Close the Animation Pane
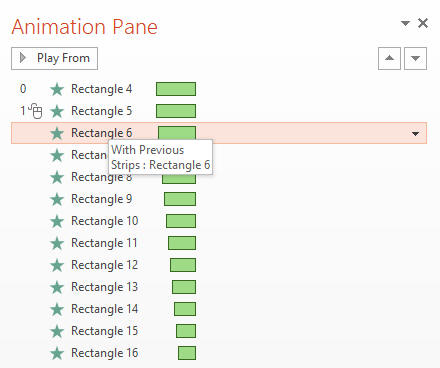Image resolution: width=440 pixels, height=368 pixels. (x=423, y=23)
